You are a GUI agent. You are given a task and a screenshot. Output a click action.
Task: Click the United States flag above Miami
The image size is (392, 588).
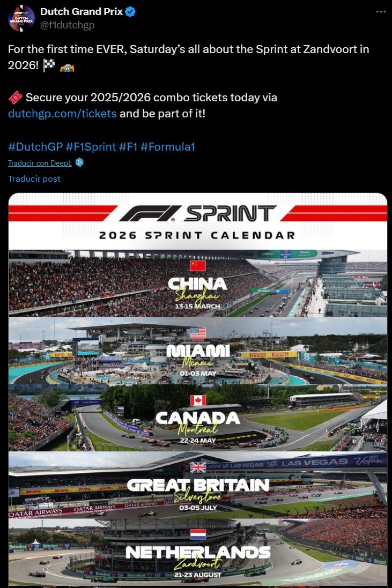point(197,333)
